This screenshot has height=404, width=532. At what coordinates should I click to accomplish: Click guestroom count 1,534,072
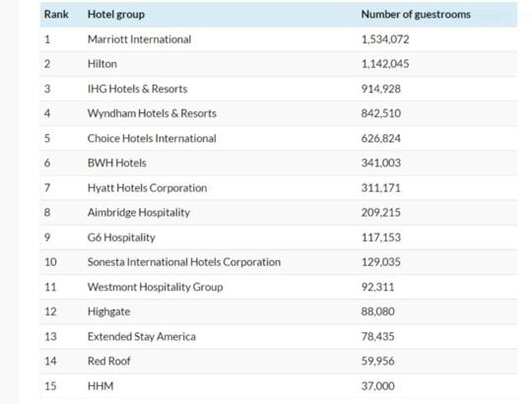pyautogui.click(x=385, y=39)
